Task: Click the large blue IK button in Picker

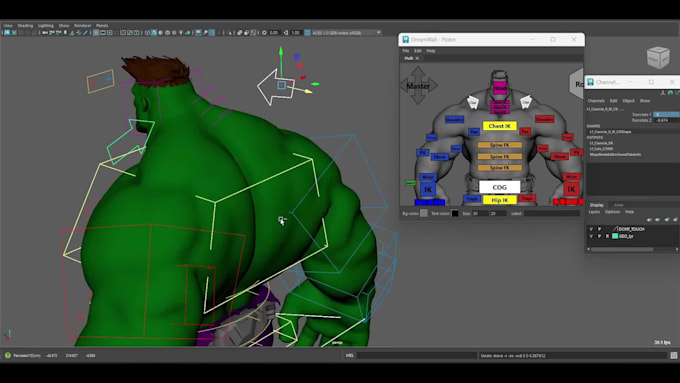Action: tap(428, 189)
